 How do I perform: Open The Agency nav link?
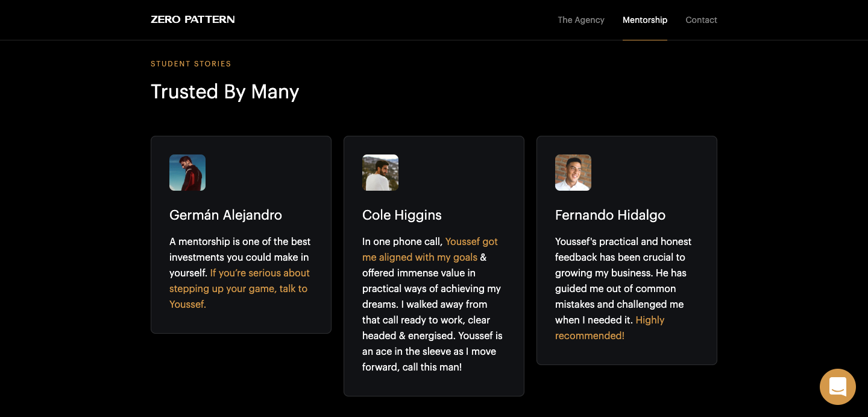[581, 20]
